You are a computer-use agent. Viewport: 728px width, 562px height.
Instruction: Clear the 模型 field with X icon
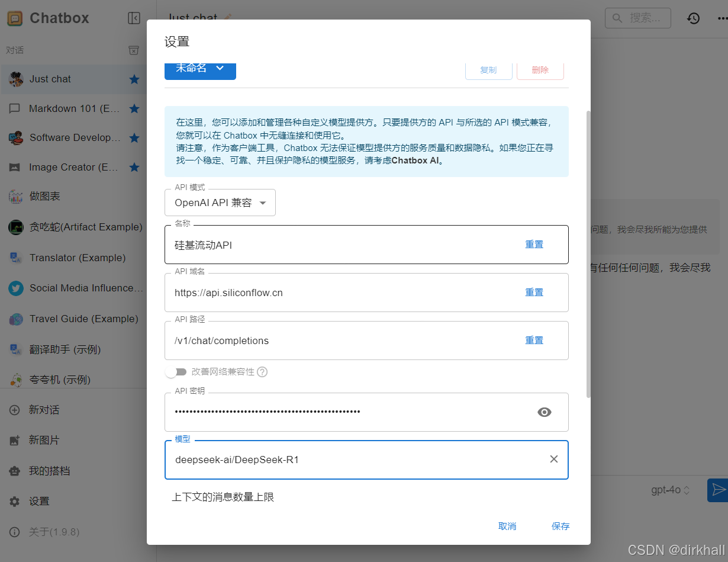554,459
